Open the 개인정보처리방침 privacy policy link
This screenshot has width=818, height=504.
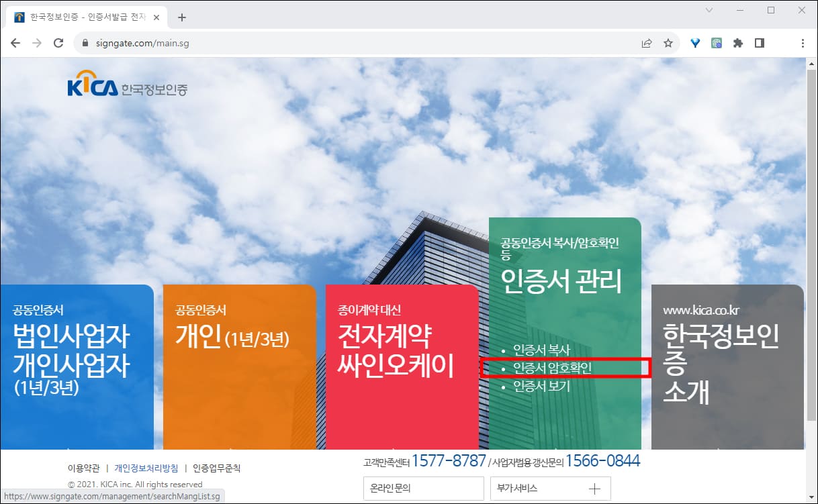click(x=145, y=466)
